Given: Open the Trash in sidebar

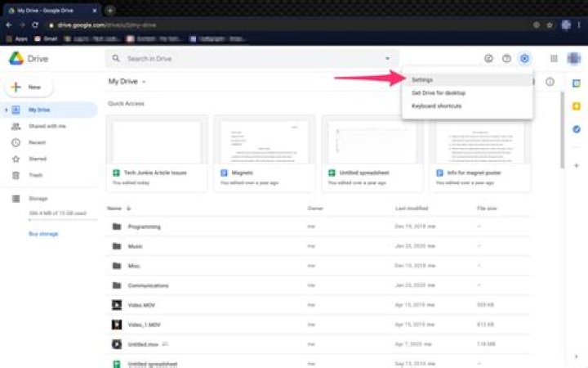Looking at the screenshot, I should pos(37,175).
